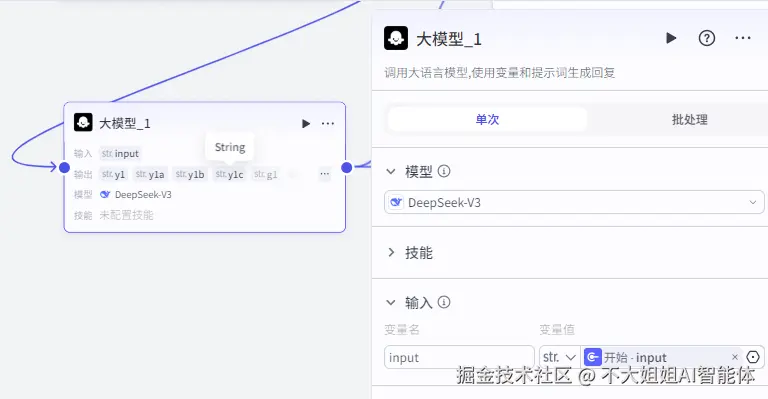Open the str. type dropdown

(559, 357)
